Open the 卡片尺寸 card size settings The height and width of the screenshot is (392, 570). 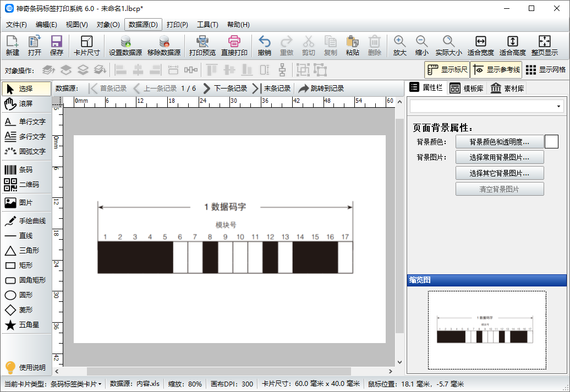click(x=86, y=46)
